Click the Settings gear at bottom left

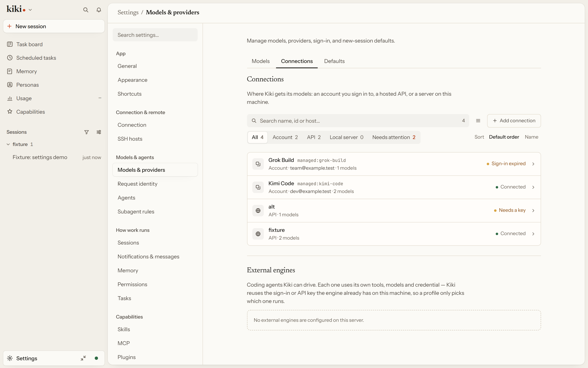[x=10, y=358]
